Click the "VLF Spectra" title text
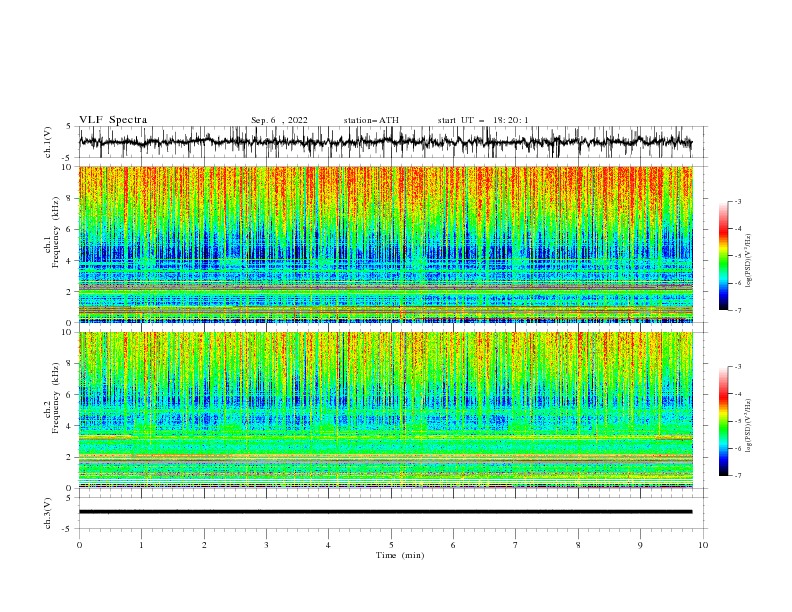792x612 pixels. (113, 120)
